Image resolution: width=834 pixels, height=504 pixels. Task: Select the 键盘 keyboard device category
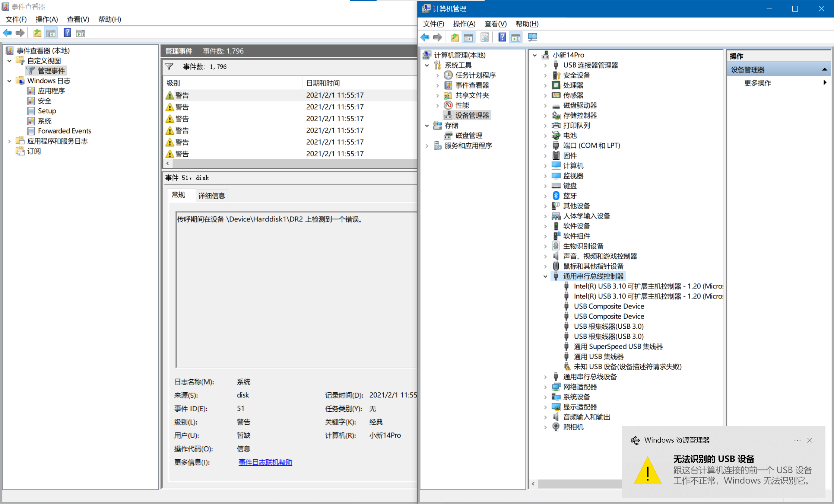coord(570,186)
